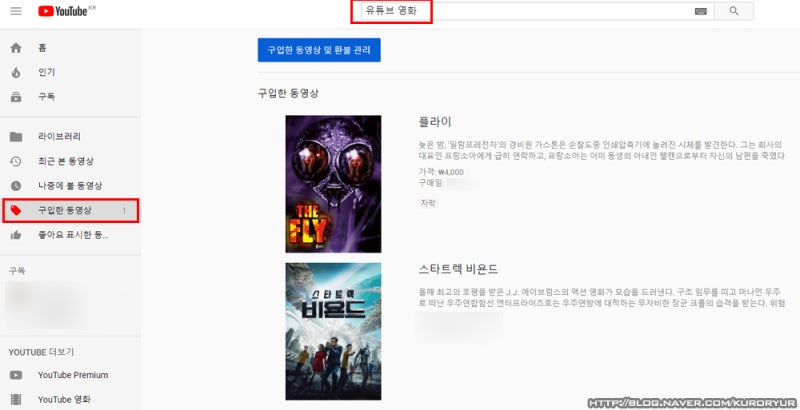Click the price text 가격: ₩4,000
This screenshot has height=410, width=800.
(441, 172)
